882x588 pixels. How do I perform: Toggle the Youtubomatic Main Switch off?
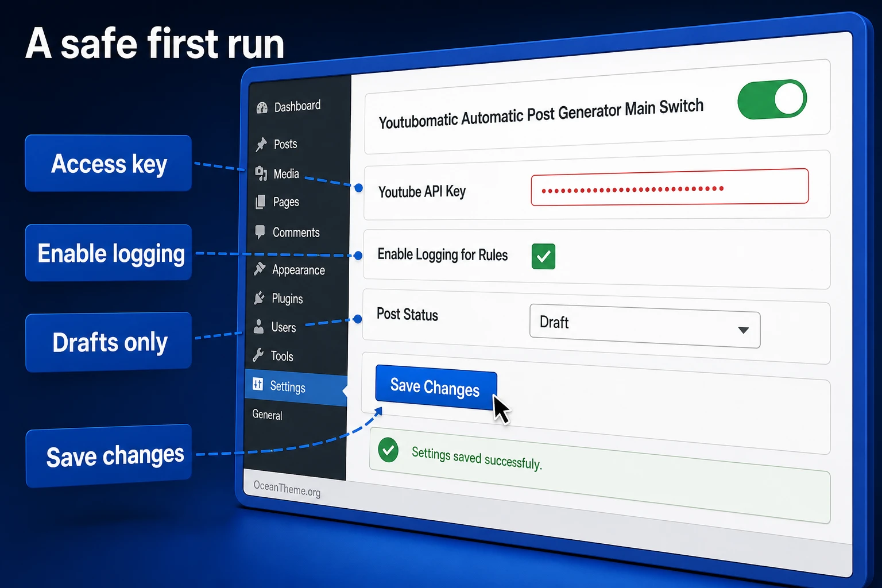(772, 99)
